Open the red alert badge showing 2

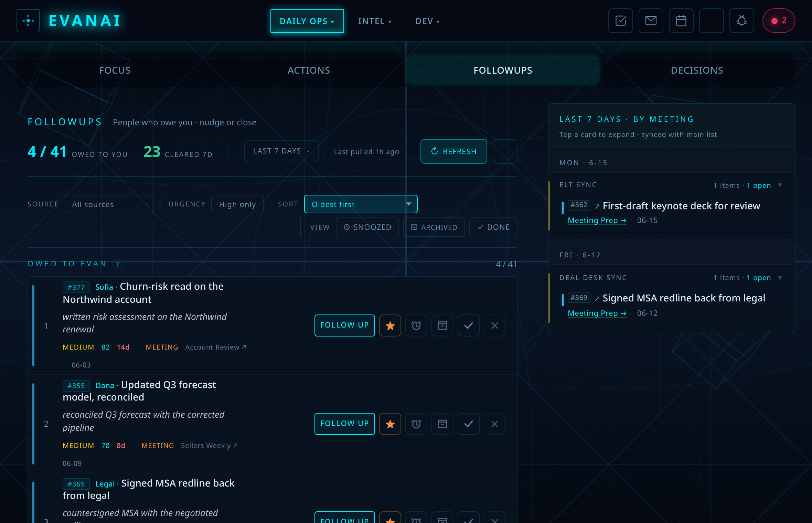point(779,21)
